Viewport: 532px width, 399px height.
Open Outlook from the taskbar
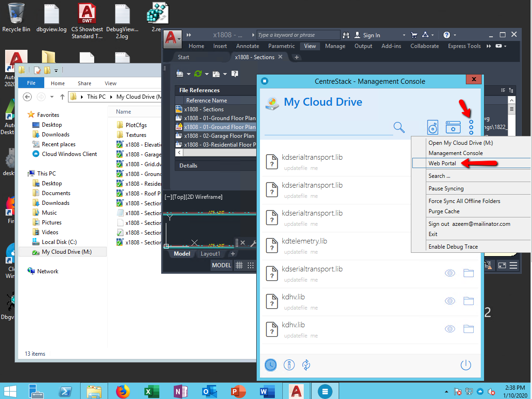click(x=209, y=392)
